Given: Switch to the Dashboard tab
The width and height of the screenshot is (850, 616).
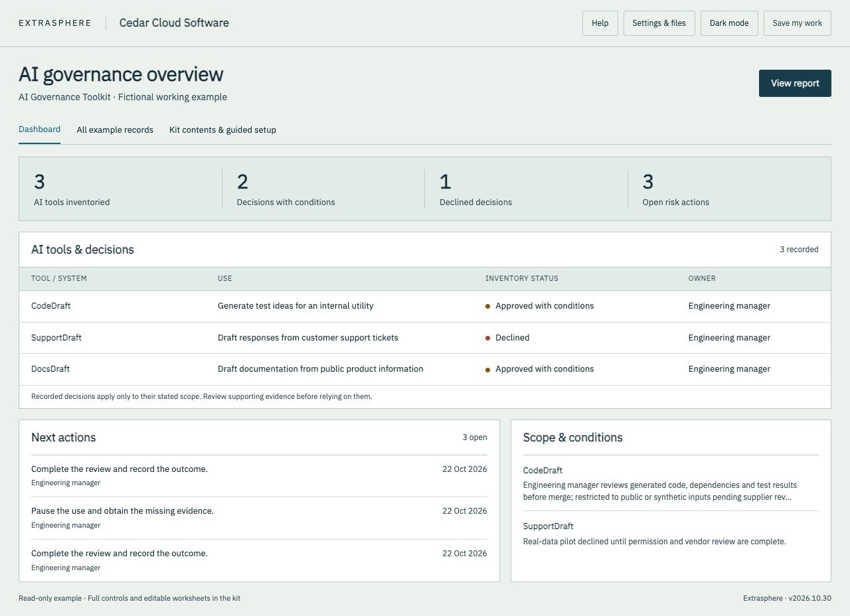Looking at the screenshot, I should [39, 129].
